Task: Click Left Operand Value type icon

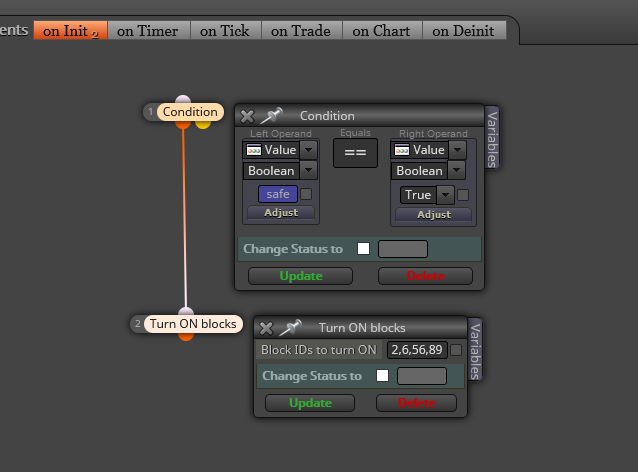Action: click(x=254, y=150)
